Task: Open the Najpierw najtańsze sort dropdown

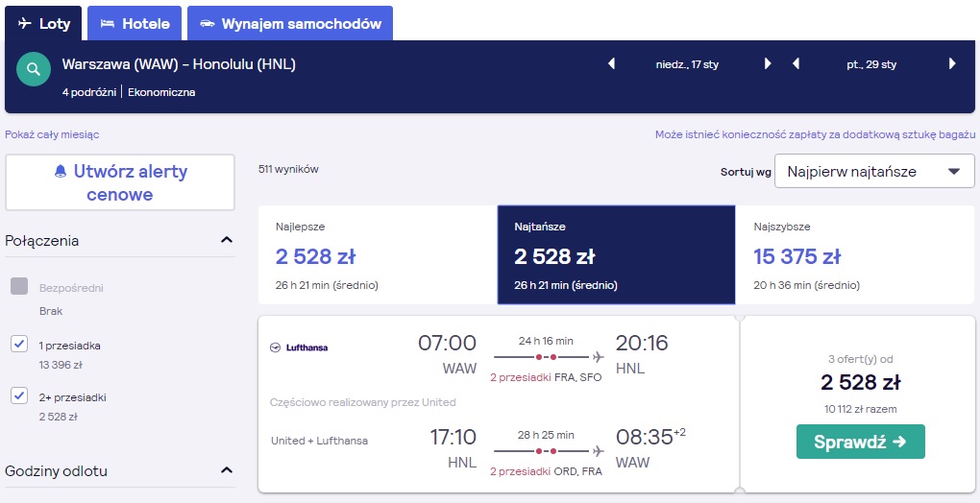Action: point(874,171)
